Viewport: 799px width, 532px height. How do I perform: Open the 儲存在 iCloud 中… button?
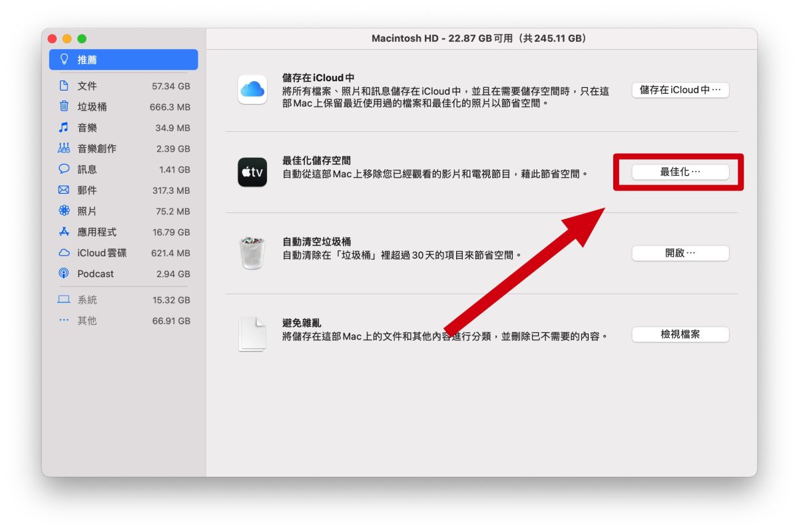coord(680,90)
